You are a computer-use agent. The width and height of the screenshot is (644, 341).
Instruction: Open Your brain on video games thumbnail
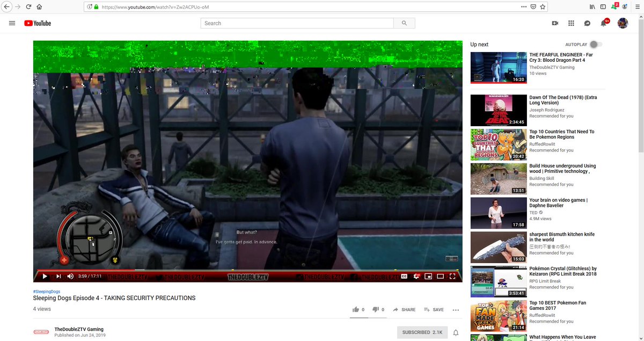coord(499,213)
